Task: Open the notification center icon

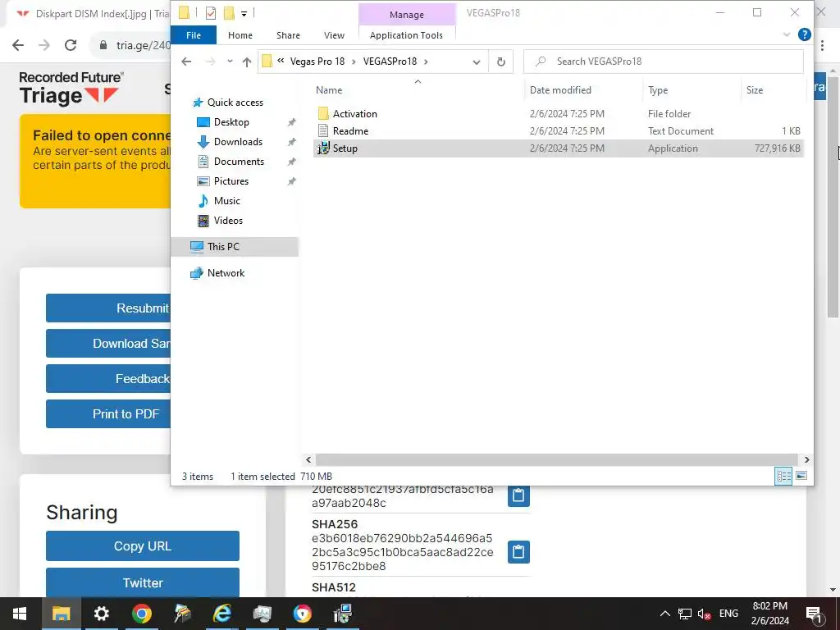Action: coord(814,614)
